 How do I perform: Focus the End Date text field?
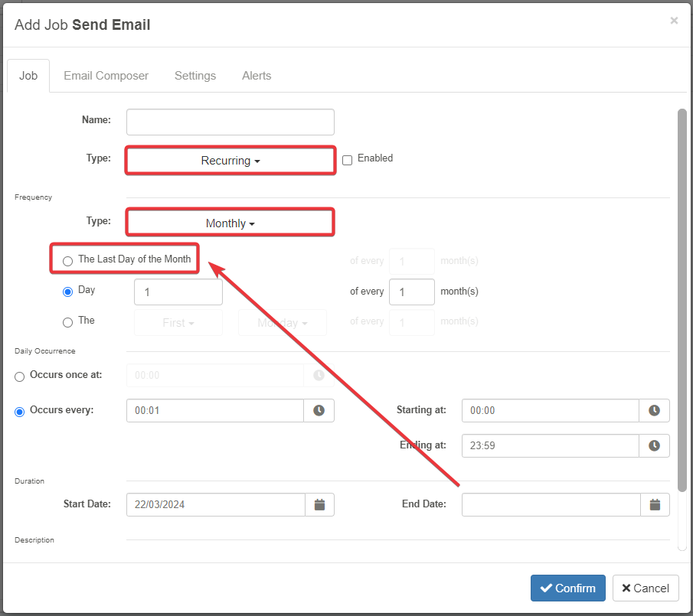pos(551,504)
